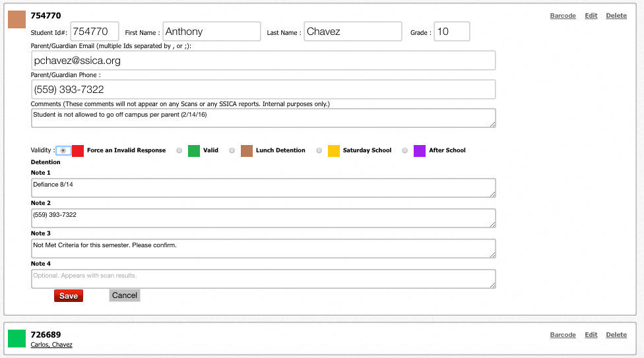
Task: Select the Valid radio button
Action: point(179,151)
